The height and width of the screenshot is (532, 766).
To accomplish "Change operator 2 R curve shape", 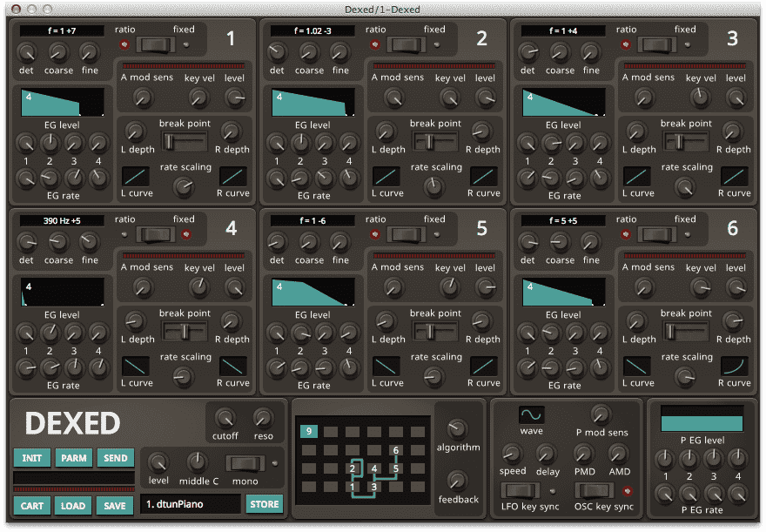I will [x=484, y=177].
